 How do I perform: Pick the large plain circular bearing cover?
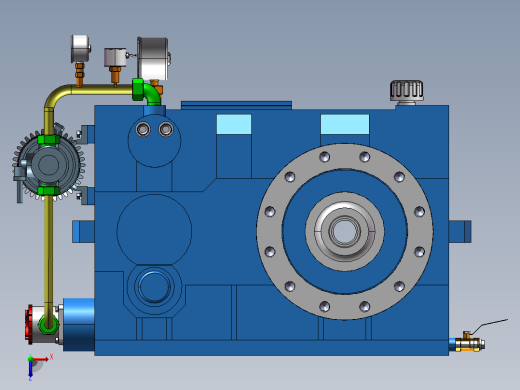tap(154, 230)
